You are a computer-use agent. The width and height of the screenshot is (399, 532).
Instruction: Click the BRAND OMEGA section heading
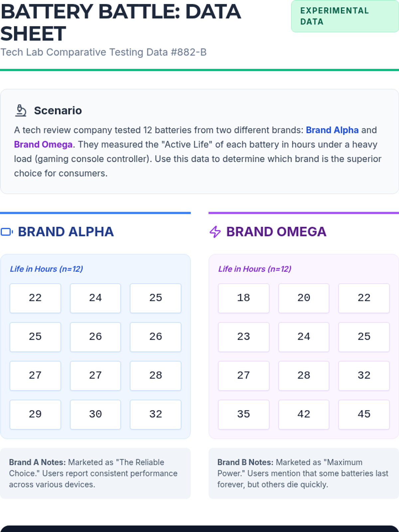276,232
